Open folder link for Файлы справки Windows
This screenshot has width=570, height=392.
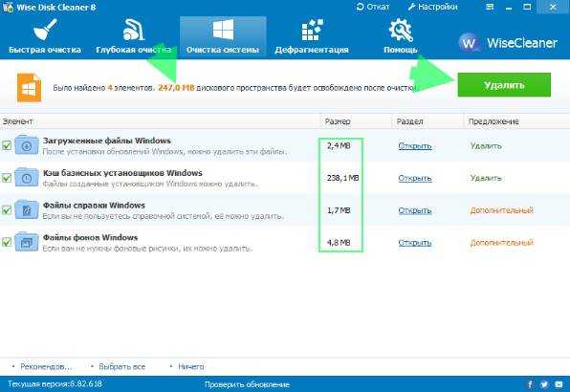[415, 210]
